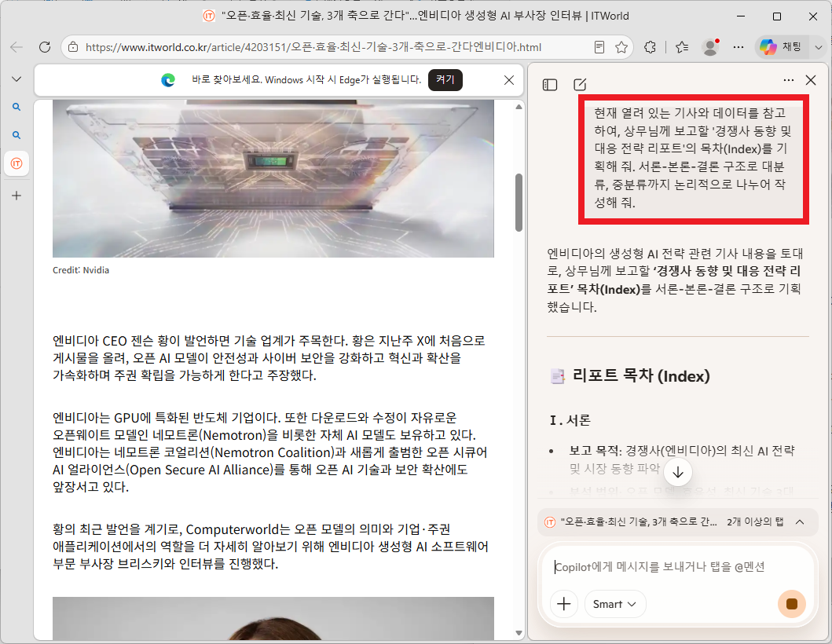Dismiss the Edge startup banner
This screenshot has width=832, height=644.
(x=509, y=80)
